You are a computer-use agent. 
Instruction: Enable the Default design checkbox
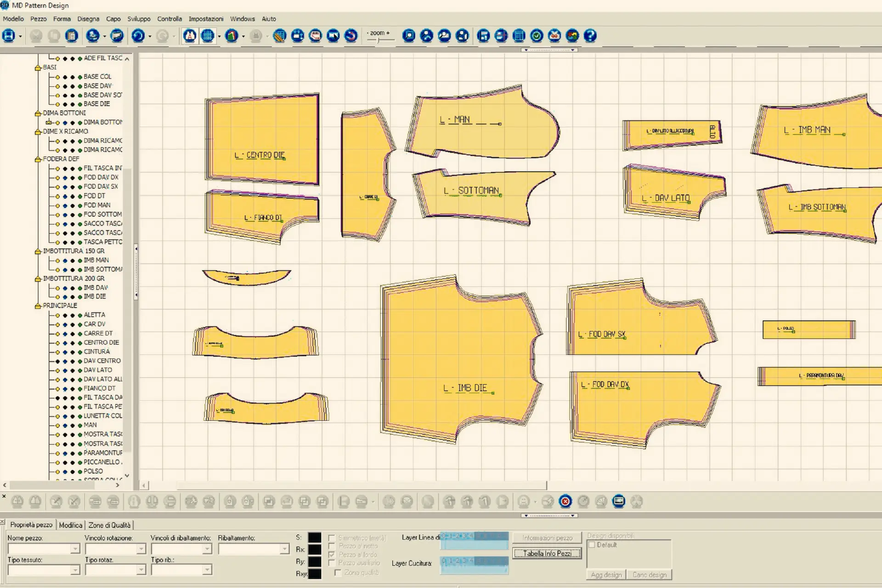(592, 545)
